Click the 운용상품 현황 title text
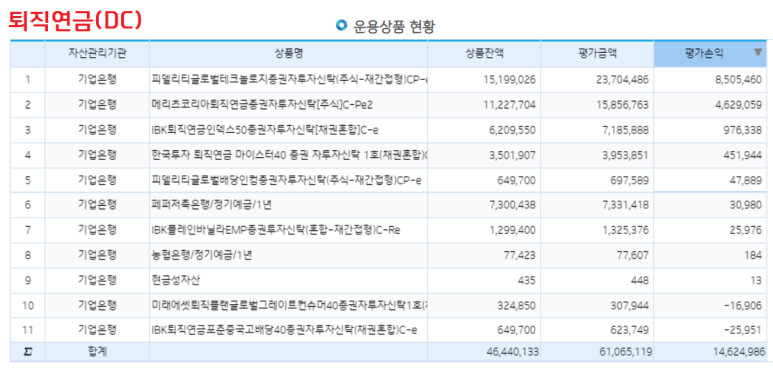 (x=394, y=26)
